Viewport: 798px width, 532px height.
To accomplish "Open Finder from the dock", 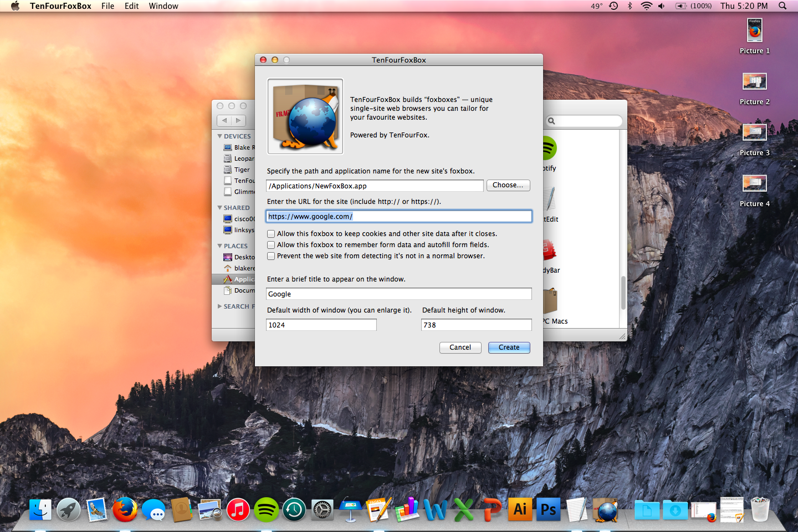I will click(40, 509).
